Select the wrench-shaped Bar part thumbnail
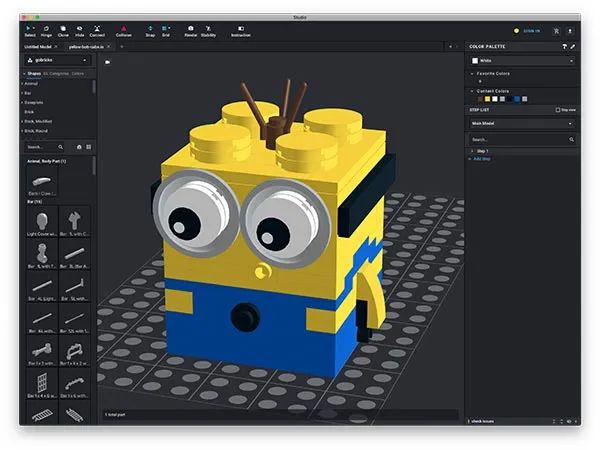The width and height of the screenshot is (600, 450). (x=75, y=222)
